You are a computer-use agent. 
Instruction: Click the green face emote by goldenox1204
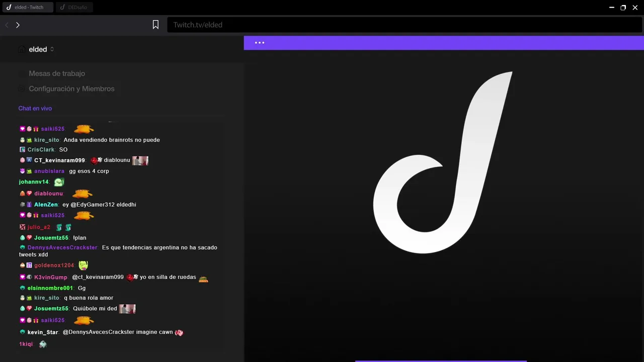pos(83,265)
